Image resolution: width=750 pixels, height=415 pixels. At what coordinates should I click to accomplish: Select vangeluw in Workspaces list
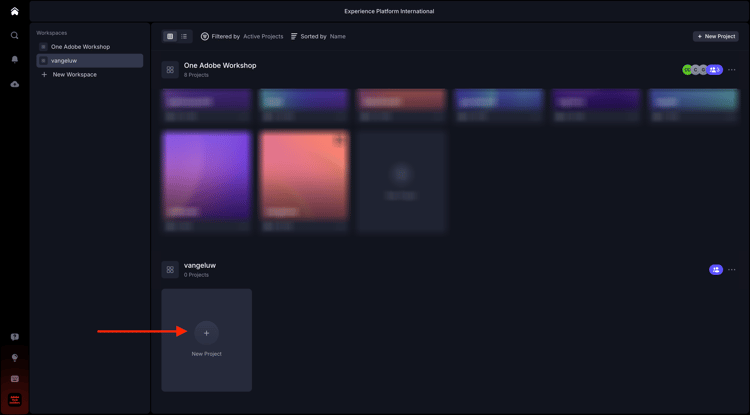pyautogui.click(x=89, y=61)
